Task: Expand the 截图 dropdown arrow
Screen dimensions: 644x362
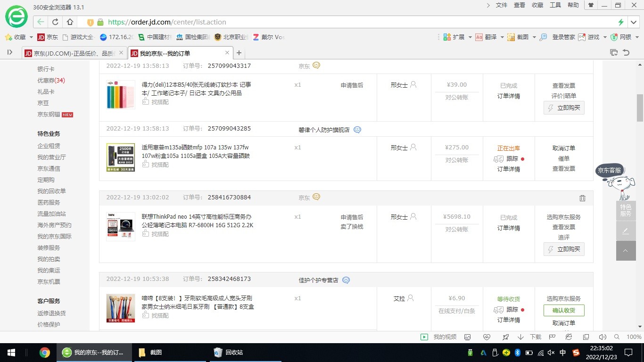Action: tap(534, 37)
